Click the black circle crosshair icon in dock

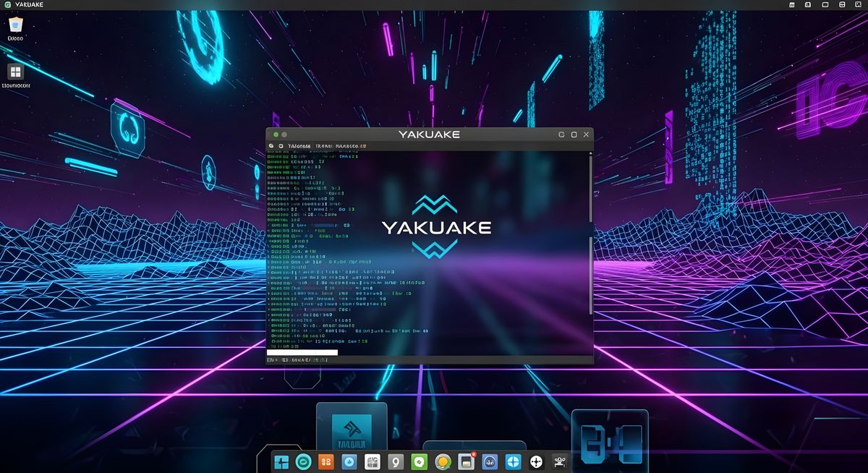(x=536, y=461)
